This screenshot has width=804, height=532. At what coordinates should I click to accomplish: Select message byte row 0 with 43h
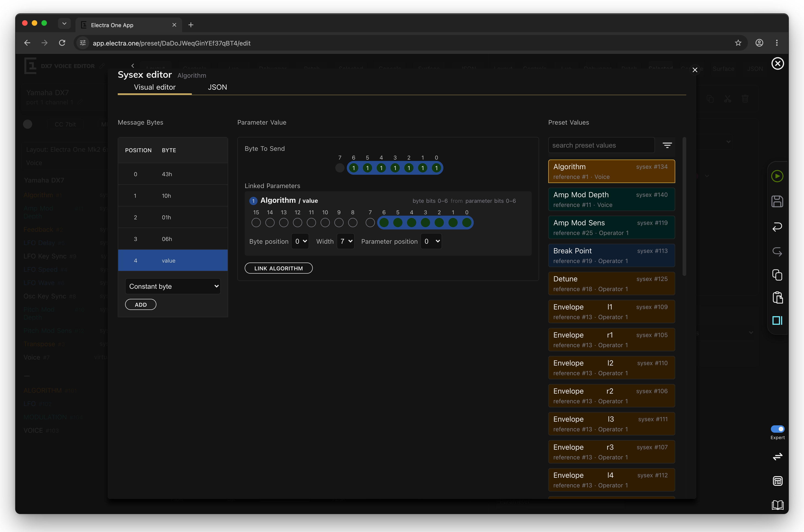(173, 174)
